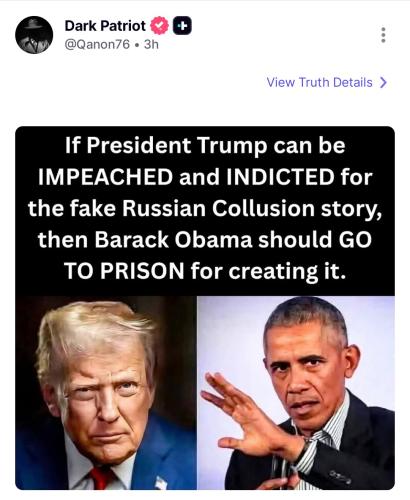Viewport: 410px width, 500px height.
Task: Click the words Barack Obama in the caption
Action: [173, 240]
